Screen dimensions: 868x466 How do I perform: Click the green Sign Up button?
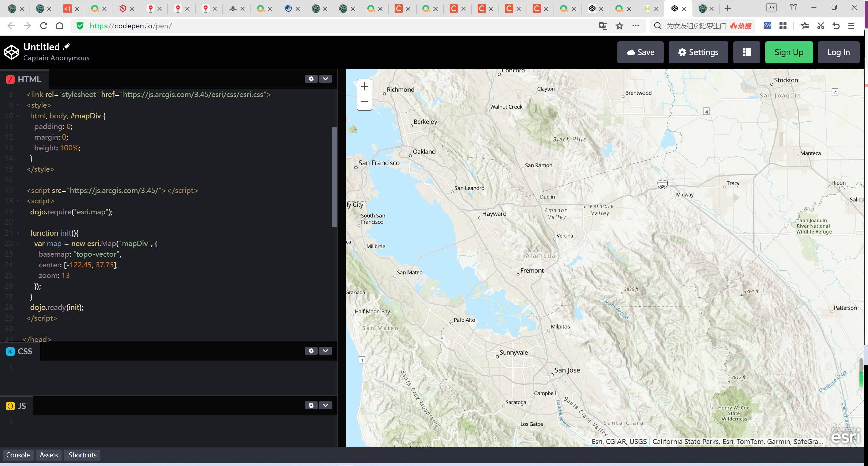pyautogui.click(x=789, y=52)
